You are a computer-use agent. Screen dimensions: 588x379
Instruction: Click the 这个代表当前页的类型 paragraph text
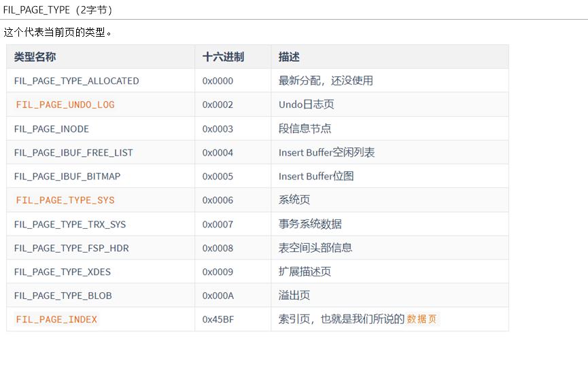pyautogui.click(x=58, y=32)
